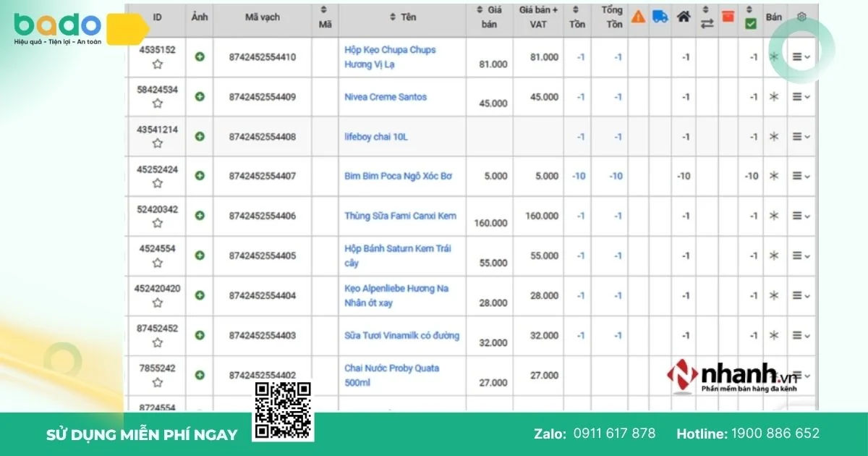Click Zalo number 0911 617 878

click(614, 434)
